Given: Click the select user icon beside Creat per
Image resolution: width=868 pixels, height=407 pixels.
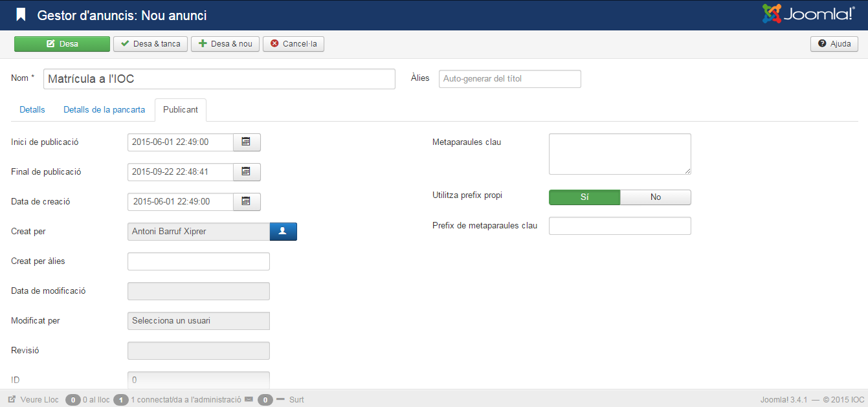Looking at the screenshot, I should tap(283, 231).
